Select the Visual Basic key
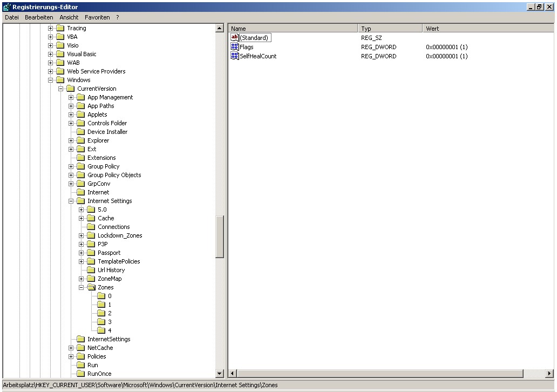 point(81,54)
